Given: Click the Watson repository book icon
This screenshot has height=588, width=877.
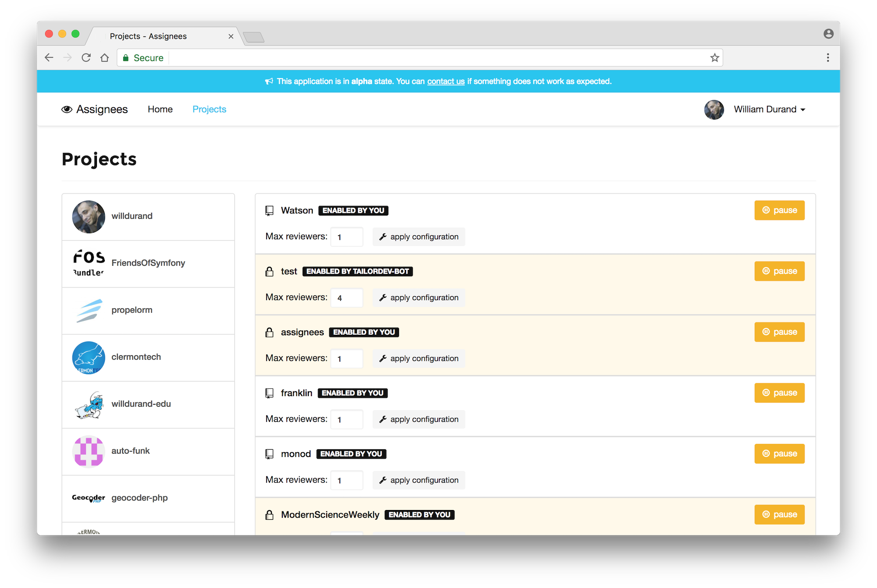Looking at the screenshot, I should 269,211.
